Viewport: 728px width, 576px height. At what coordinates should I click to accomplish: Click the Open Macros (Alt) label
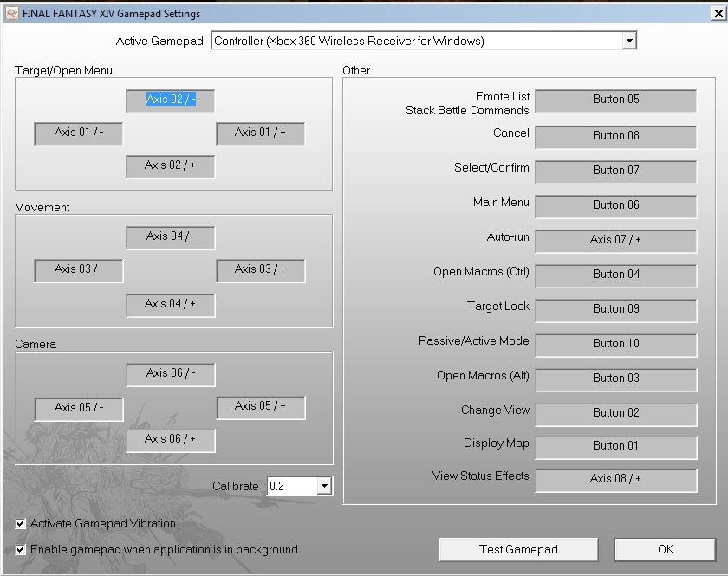(483, 376)
